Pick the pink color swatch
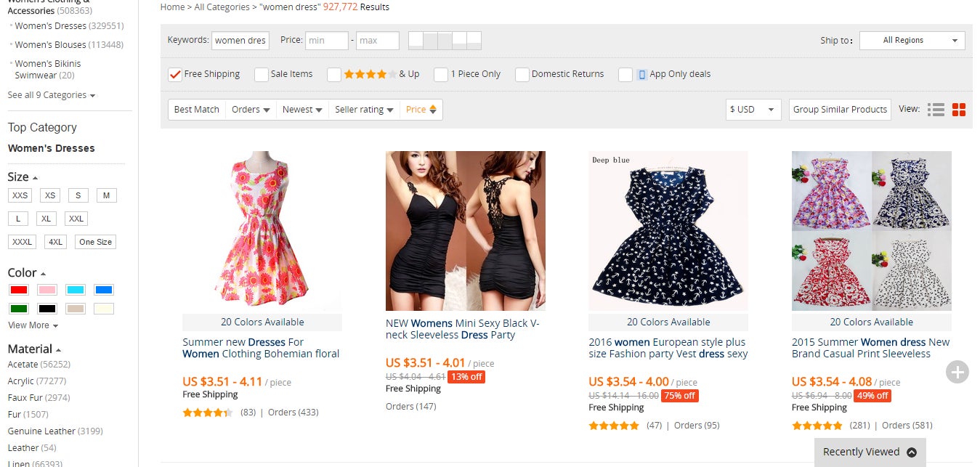The image size is (980, 467). coord(47,290)
